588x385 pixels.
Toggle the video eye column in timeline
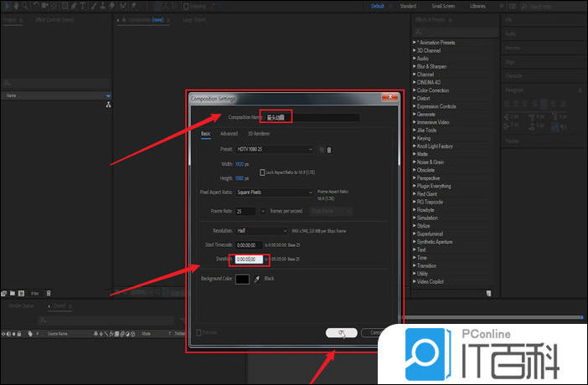(3, 333)
